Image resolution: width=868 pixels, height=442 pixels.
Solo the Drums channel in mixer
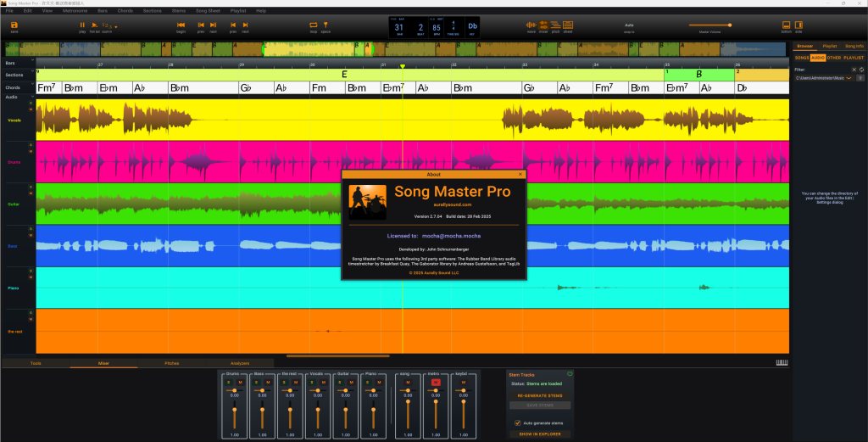(x=229, y=383)
